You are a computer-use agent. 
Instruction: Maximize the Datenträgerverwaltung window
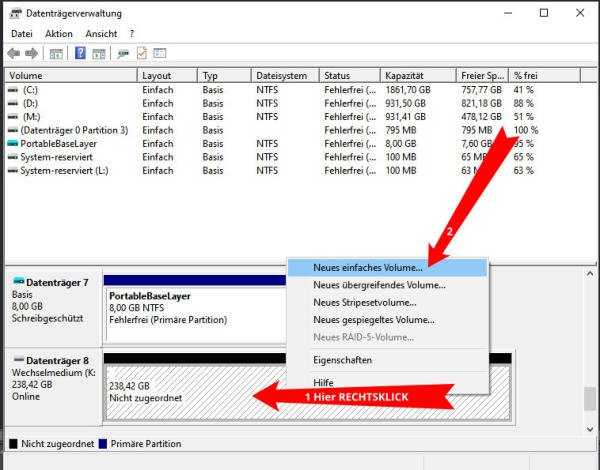(x=544, y=13)
